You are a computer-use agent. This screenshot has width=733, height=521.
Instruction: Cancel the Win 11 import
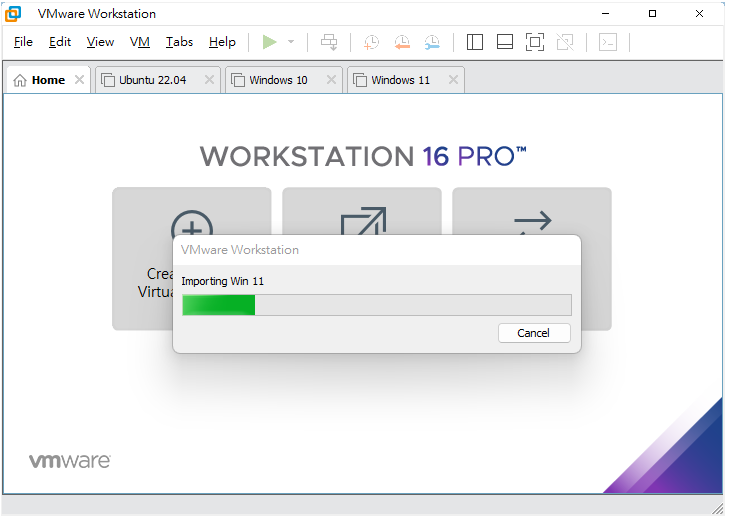(x=534, y=333)
